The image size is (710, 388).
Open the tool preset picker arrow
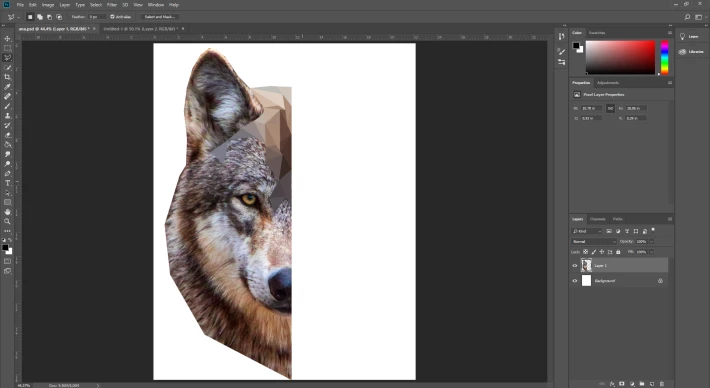(18, 17)
